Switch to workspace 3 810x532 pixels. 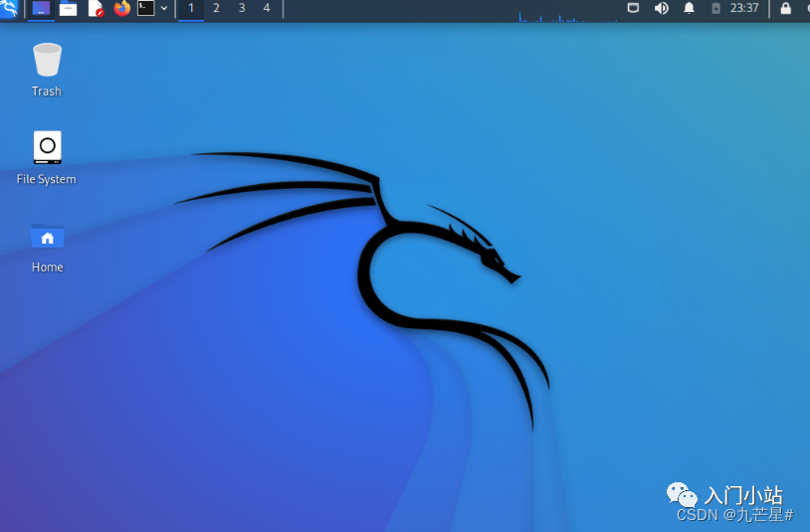pyautogui.click(x=241, y=9)
